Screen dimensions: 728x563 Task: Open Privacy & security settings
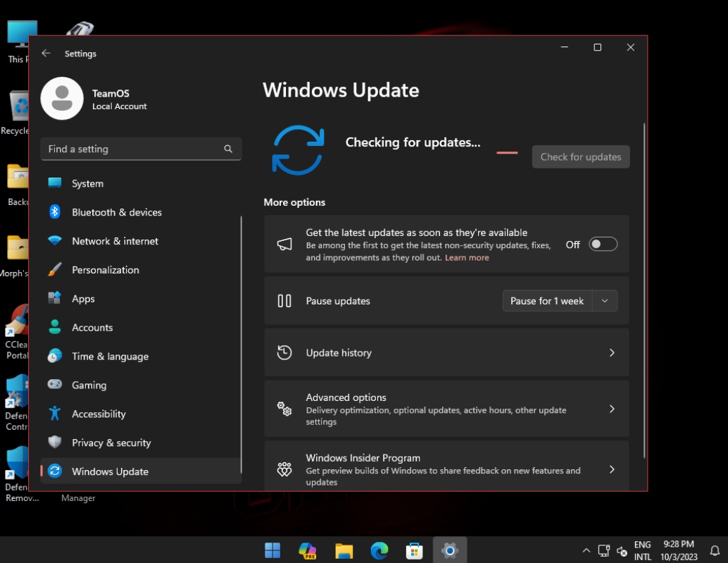point(141,443)
